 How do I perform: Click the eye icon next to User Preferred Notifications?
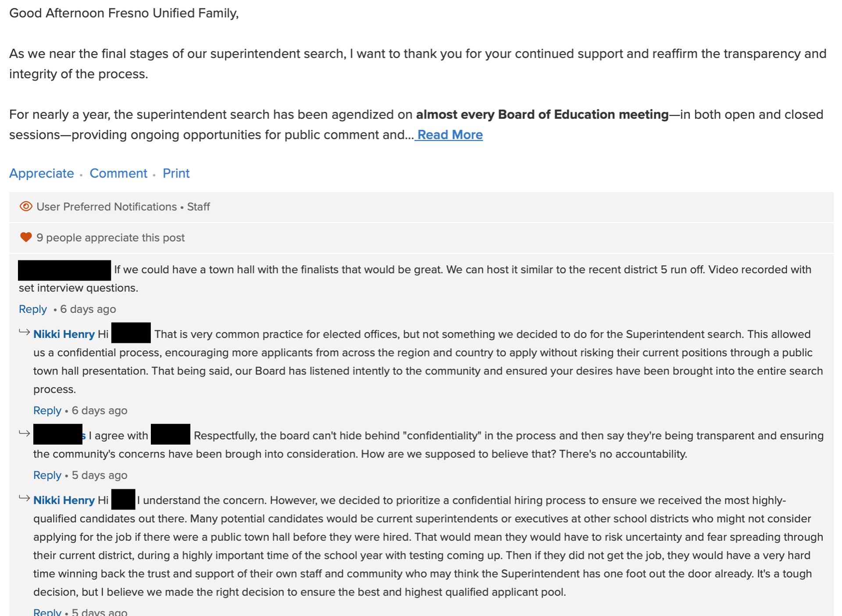[x=26, y=207]
